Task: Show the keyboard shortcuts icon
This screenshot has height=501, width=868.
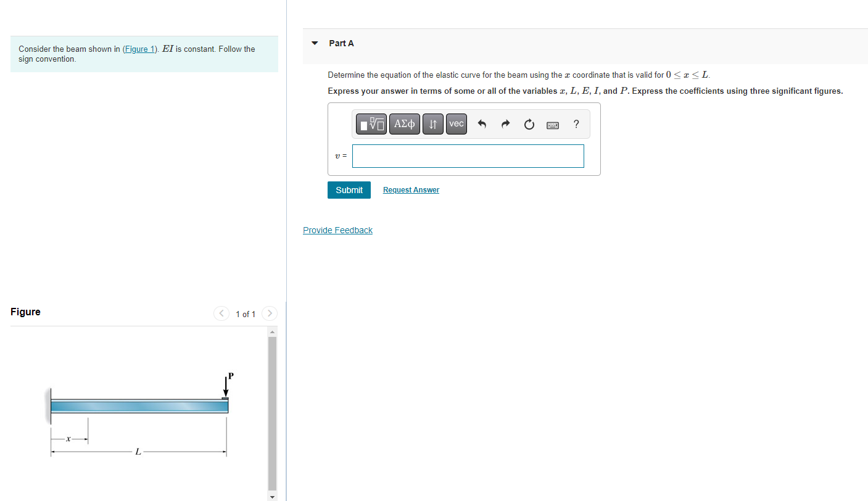Action: (553, 125)
